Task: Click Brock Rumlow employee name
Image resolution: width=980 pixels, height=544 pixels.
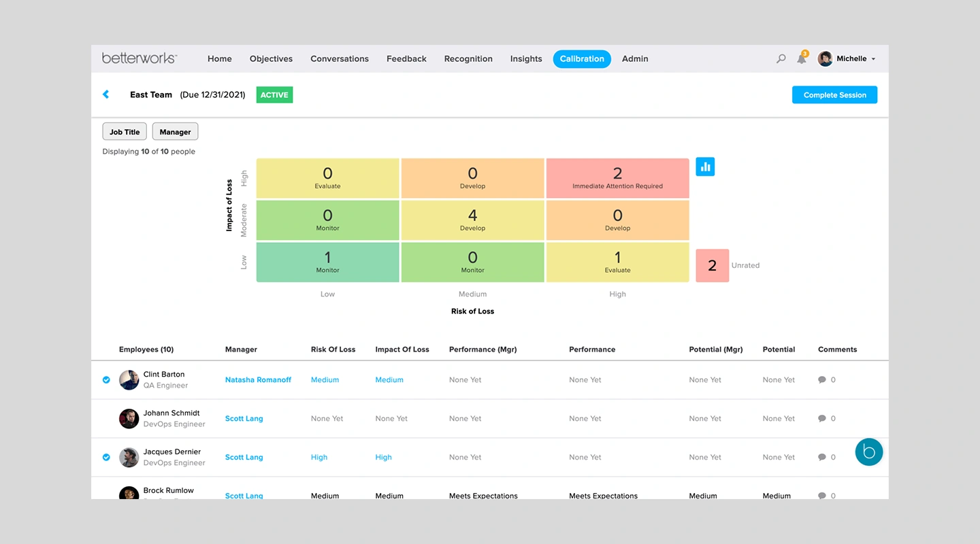Action: click(x=168, y=491)
